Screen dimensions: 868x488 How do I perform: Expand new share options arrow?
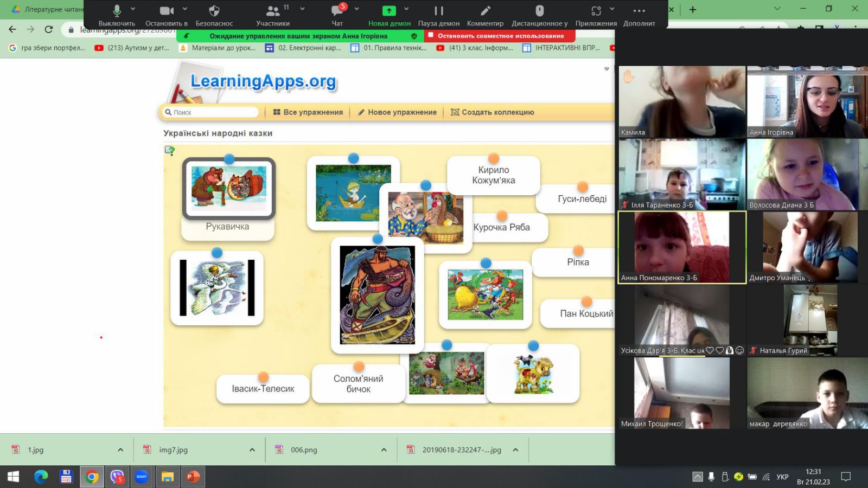pyautogui.click(x=406, y=9)
